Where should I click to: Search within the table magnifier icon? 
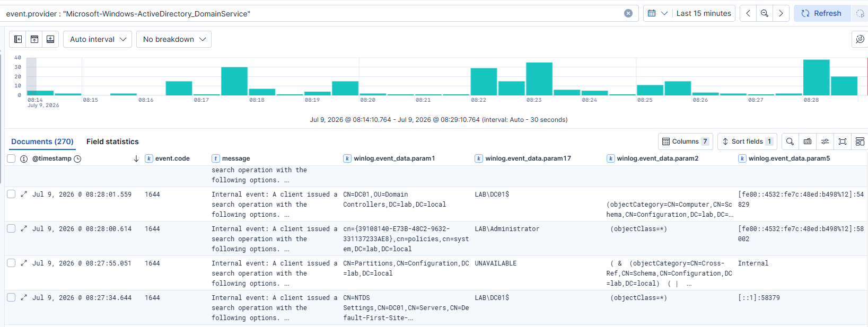(x=790, y=142)
